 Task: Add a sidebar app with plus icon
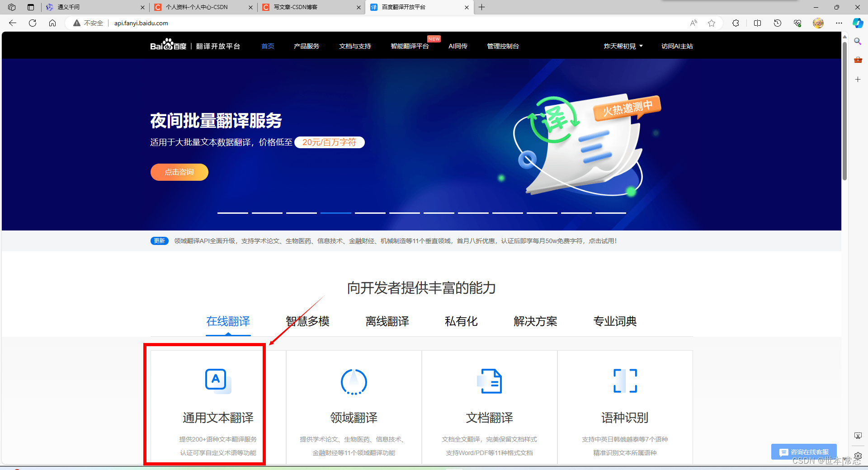coord(858,79)
